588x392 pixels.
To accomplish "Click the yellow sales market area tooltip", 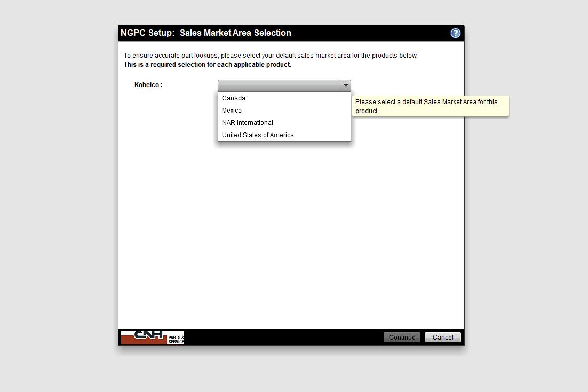I will pyautogui.click(x=431, y=106).
